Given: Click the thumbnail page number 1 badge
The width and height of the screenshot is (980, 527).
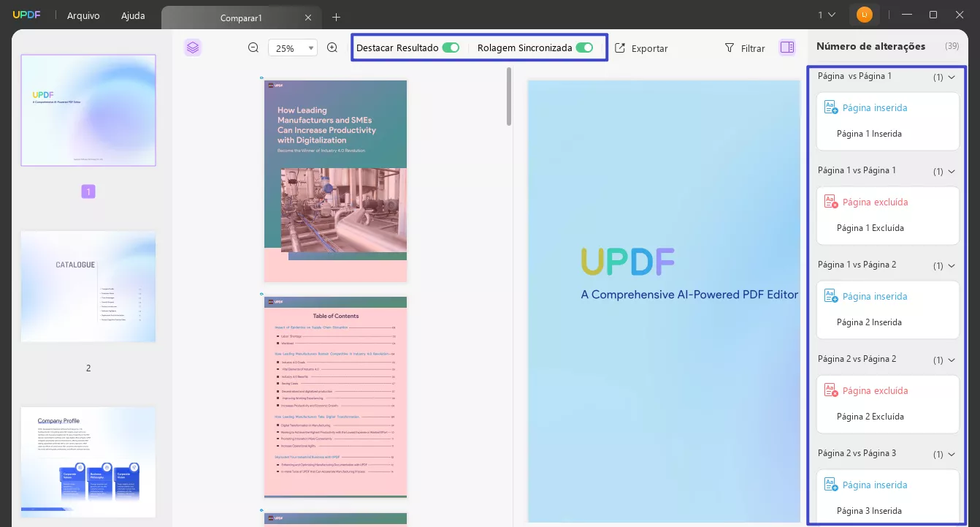Looking at the screenshot, I should (88, 192).
